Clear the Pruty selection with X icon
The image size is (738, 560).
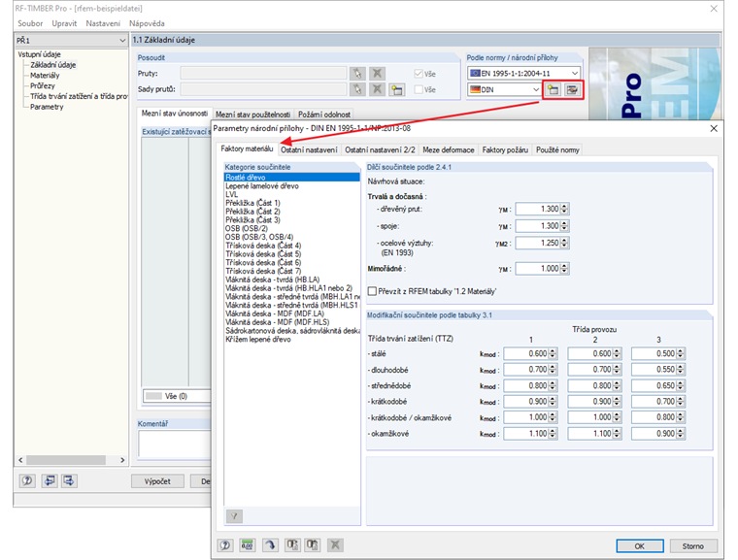click(377, 74)
